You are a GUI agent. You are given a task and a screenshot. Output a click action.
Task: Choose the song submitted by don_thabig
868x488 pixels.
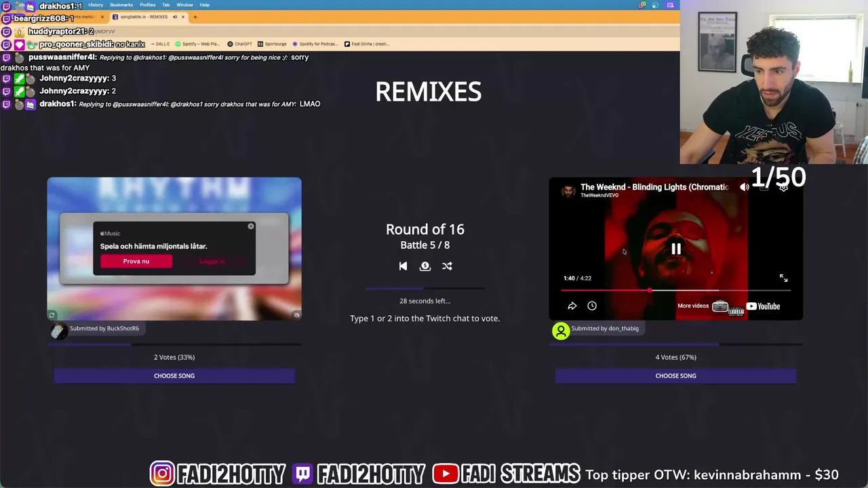click(676, 375)
